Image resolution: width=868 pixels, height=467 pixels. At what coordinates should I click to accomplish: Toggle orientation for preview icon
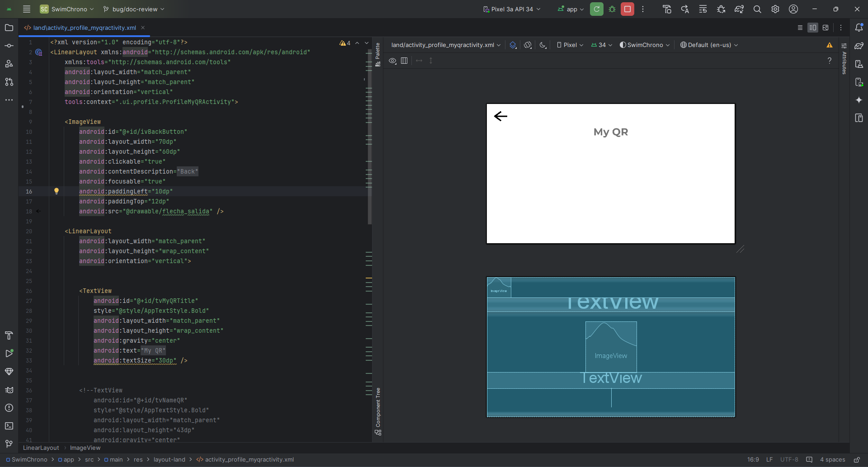click(x=528, y=45)
